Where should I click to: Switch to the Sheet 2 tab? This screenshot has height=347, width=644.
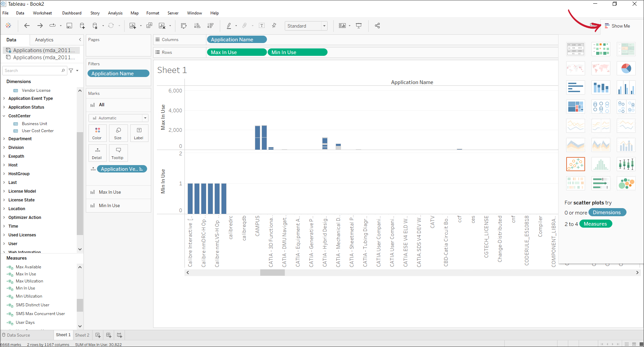82,335
